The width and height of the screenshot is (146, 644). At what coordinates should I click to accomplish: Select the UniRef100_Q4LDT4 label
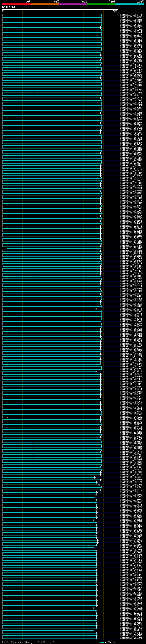pyautogui.click(x=131, y=309)
